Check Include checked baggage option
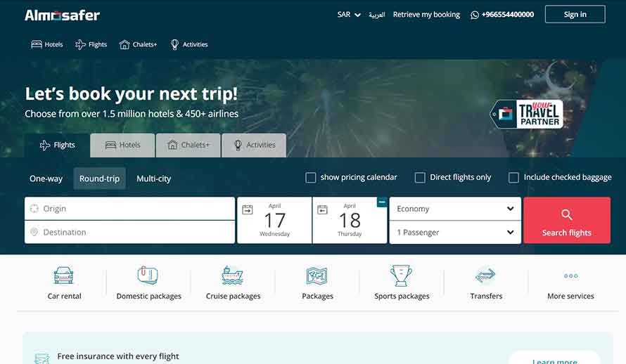The height and width of the screenshot is (364, 626). click(x=514, y=177)
